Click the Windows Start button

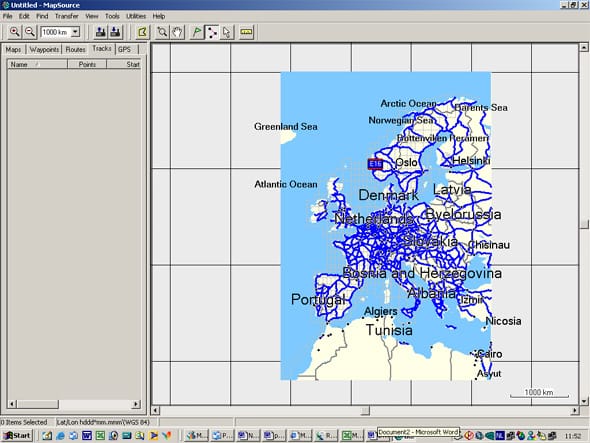pos(17,435)
